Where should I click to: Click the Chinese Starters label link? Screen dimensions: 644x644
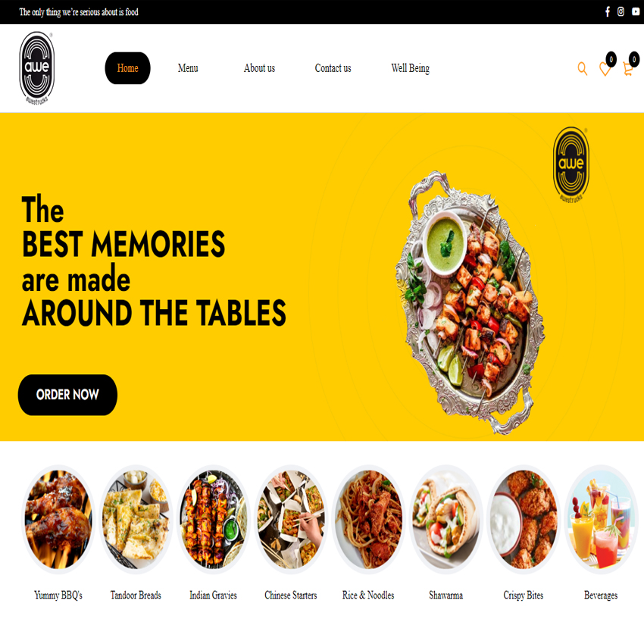tap(291, 595)
